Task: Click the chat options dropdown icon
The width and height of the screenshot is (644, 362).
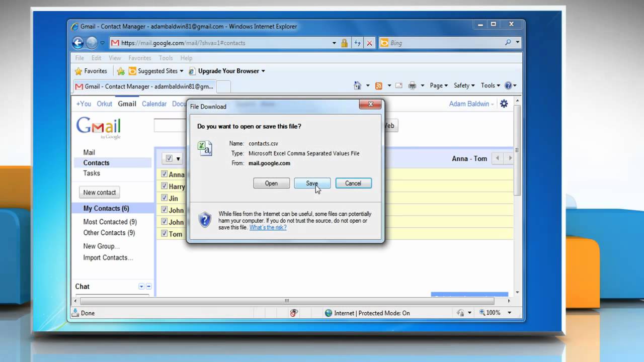Action: point(141,287)
